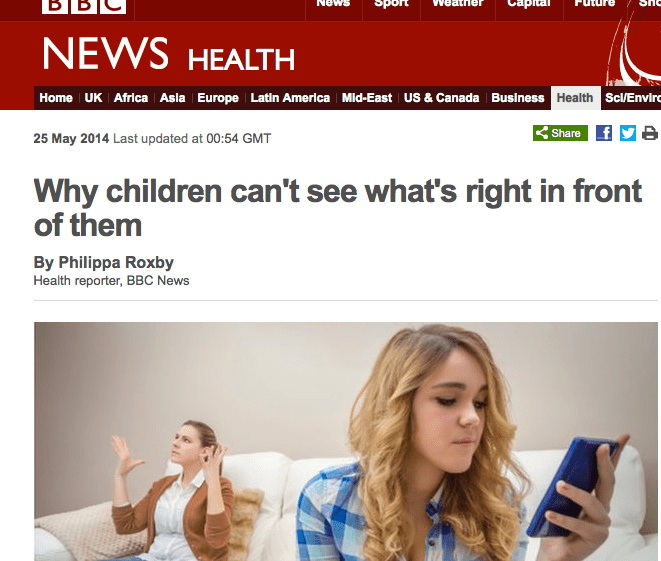Viewport: 661px width, 561px height.
Task: Click the printer icon
Action: tap(650, 133)
